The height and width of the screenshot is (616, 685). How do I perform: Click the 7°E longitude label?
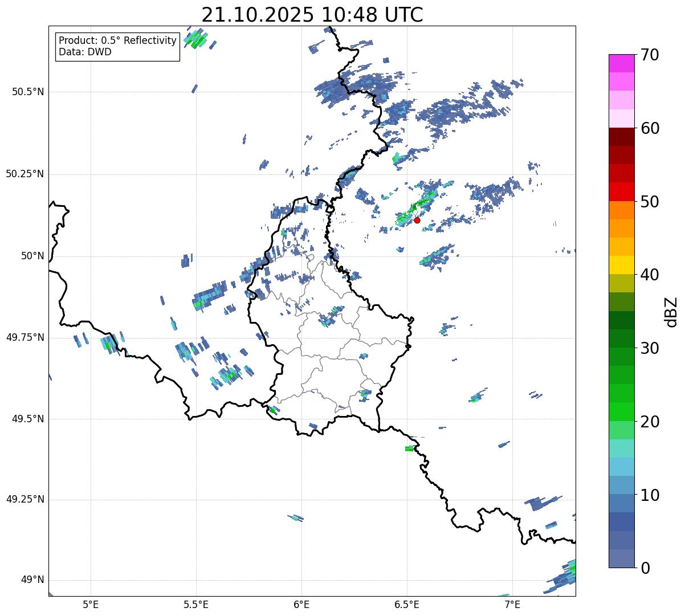pyautogui.click(x=512, y=605)
